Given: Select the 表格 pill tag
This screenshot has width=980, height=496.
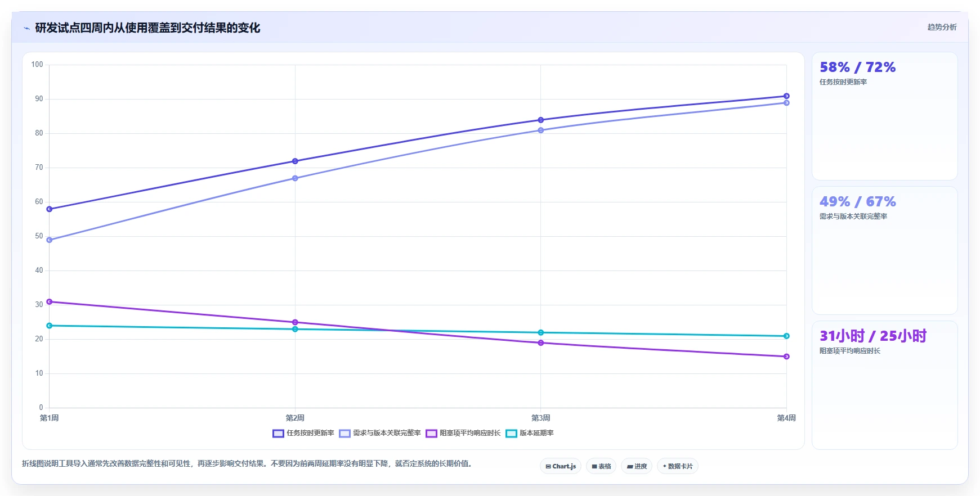Looking at the screenshot, I should [x=601, y=466].
